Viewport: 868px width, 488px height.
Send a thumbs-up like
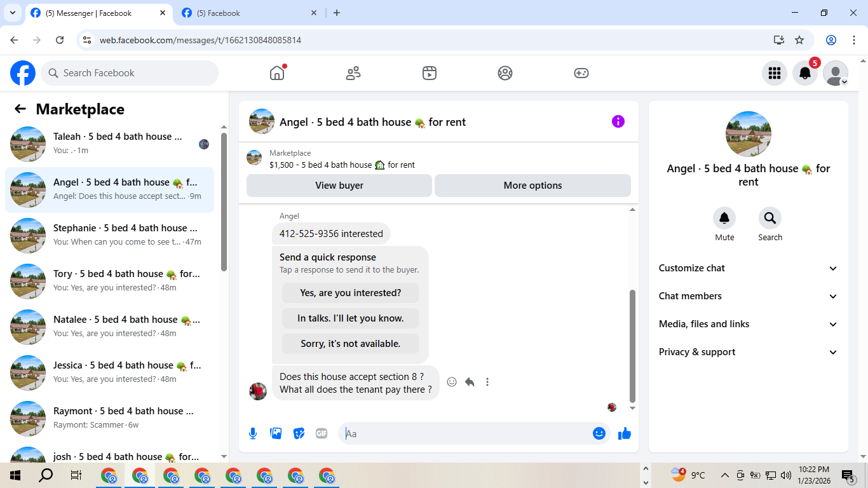point(625,433)
